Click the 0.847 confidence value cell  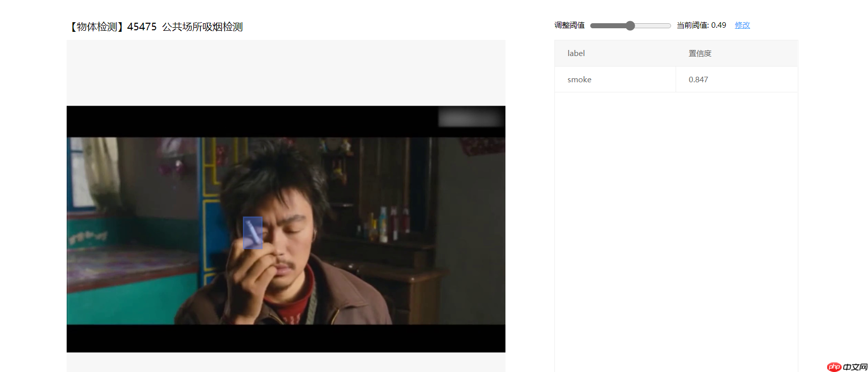click(698, 80)
